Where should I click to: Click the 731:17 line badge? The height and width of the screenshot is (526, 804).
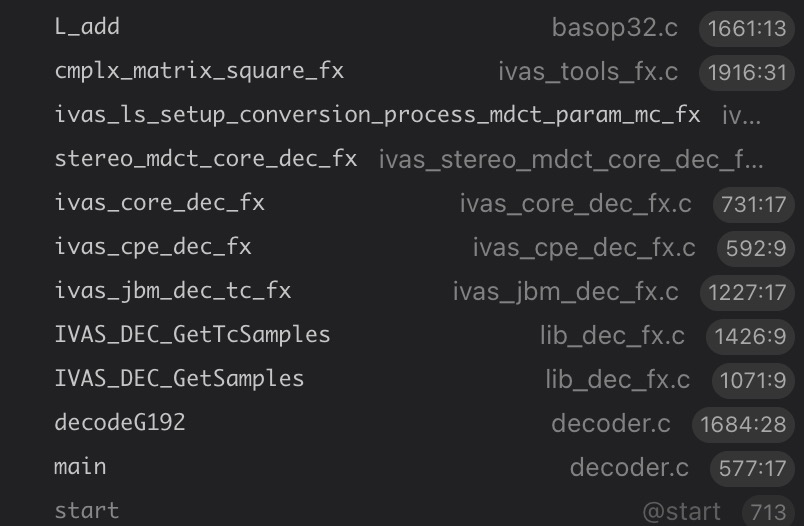pyautogui.click(x=752, y=204)
